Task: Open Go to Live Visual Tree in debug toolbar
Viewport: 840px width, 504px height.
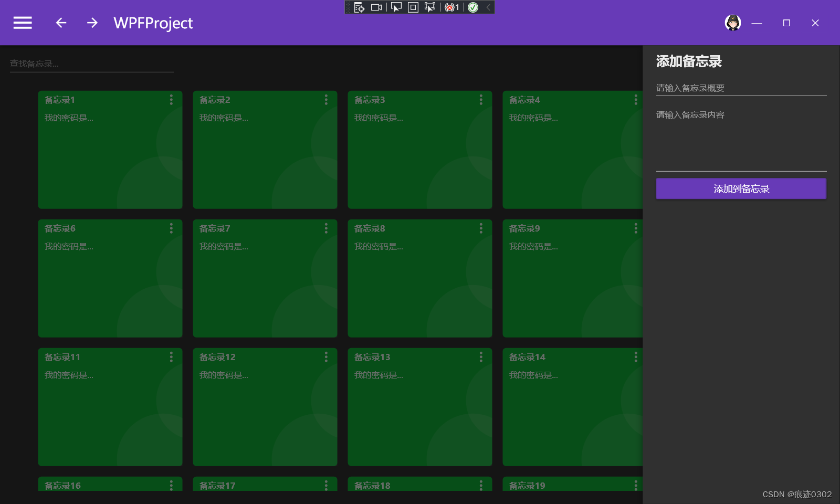Action: [359, 7]
